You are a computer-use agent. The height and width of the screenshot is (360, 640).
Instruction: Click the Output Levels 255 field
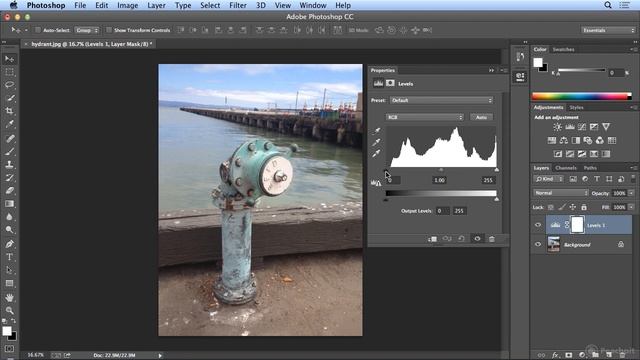pyautogui.click(x=459, y=211)
